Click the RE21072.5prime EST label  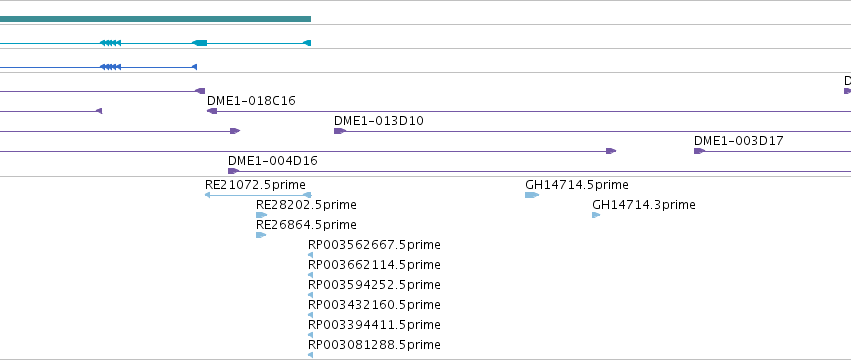tap(255, 185)
